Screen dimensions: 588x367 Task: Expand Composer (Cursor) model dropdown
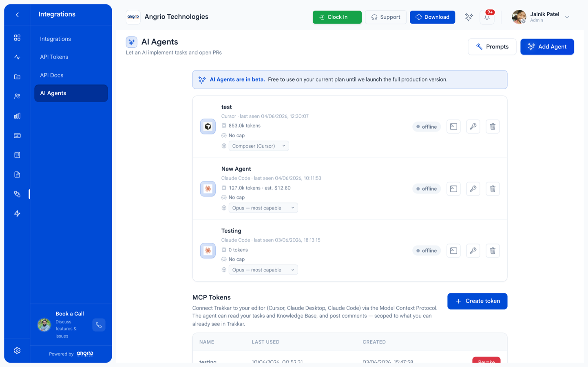coord(259,146)
